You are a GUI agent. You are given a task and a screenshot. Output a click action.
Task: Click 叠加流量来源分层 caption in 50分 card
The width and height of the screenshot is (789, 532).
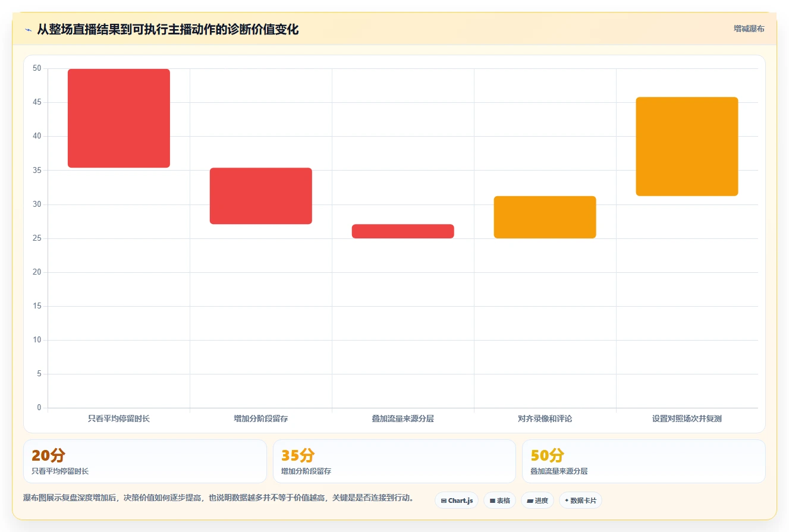(559, 471)
